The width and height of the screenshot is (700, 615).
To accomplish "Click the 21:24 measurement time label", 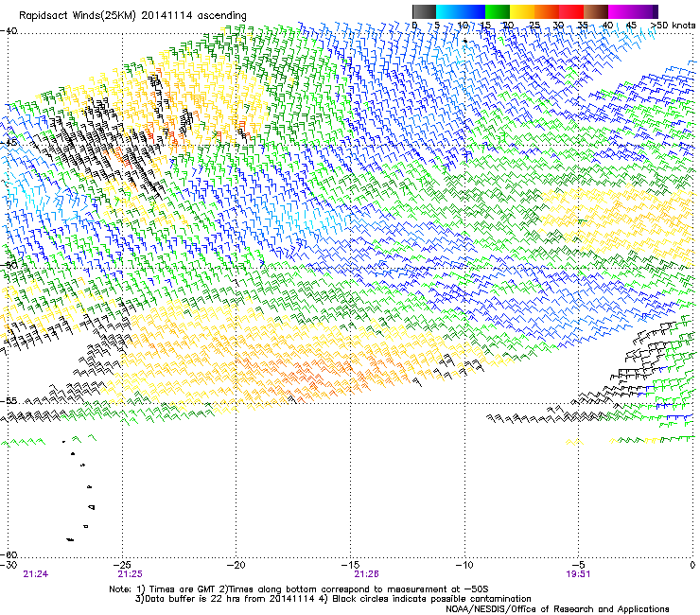I will tap(36, 574).
